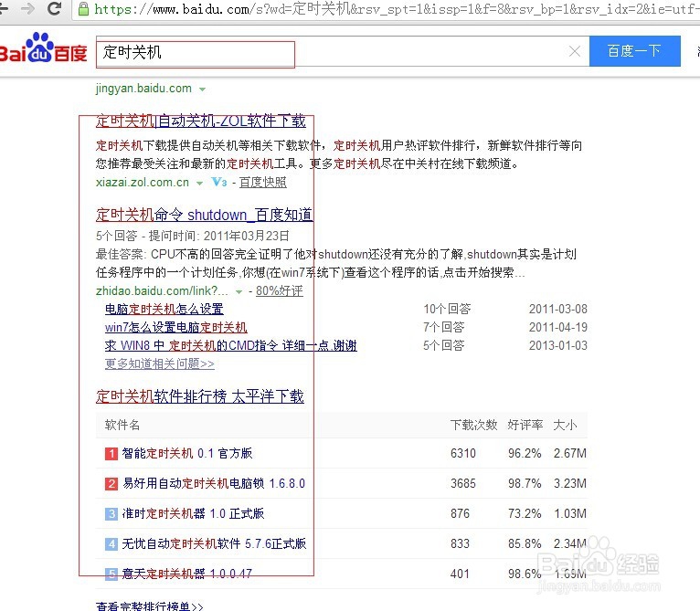Go forward with browser arrow
Viewport: 700px width, 611px height.
coord(27,8)
